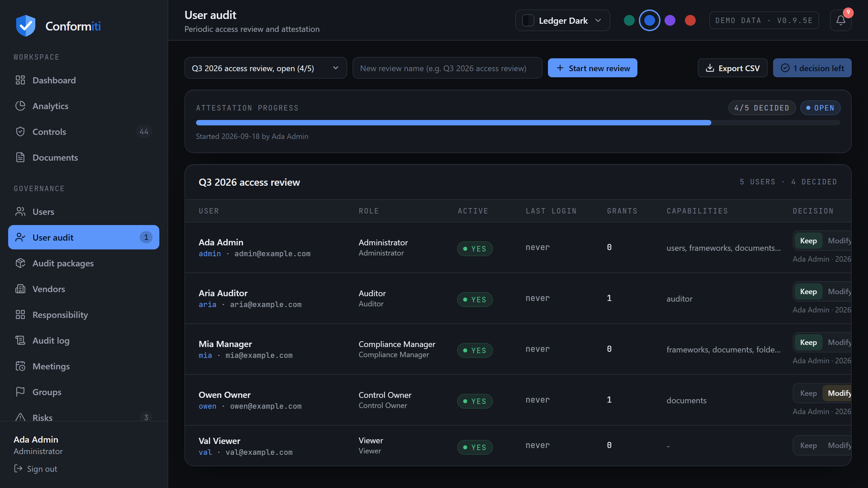Click the Users people icon
The image size is (868, 488).
[x=20, y=212]
